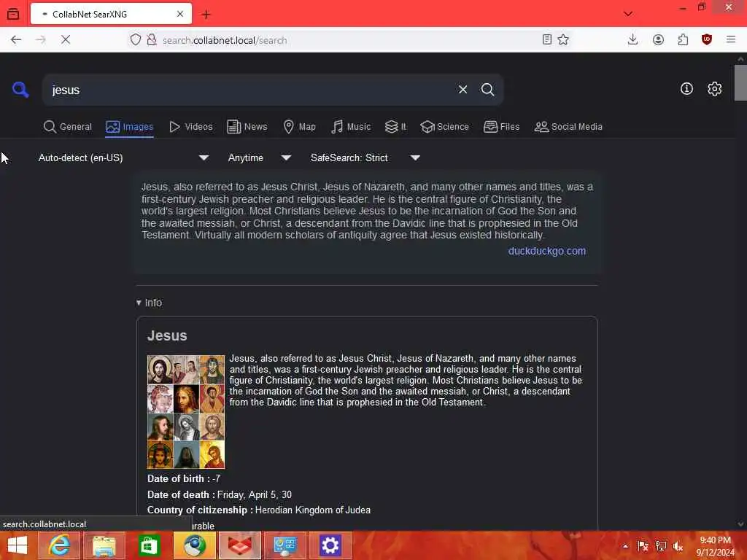Show hidden system tray icons
The height and width of the screenshot is (560, 747).
(x=625, y=545)
